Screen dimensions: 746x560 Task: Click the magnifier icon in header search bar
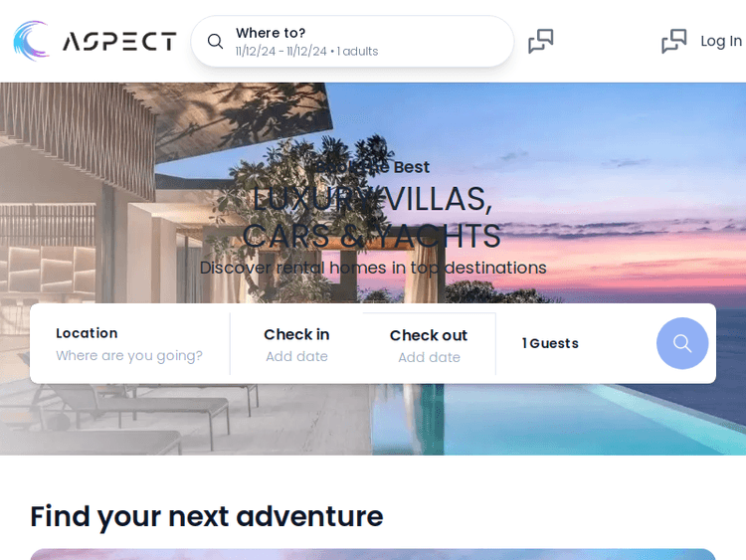click(x=215, y=42)
